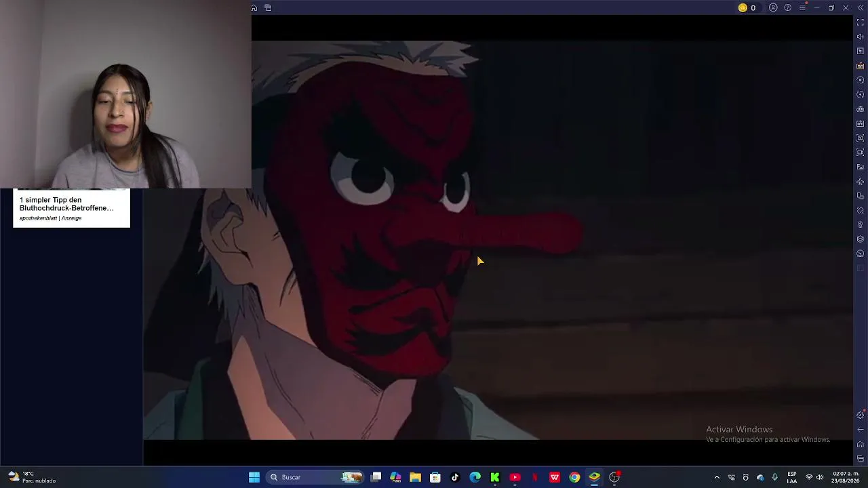The image size is (868, 488).
Task: Open File Explorer from the taskbar
Action: coord(416,477)
